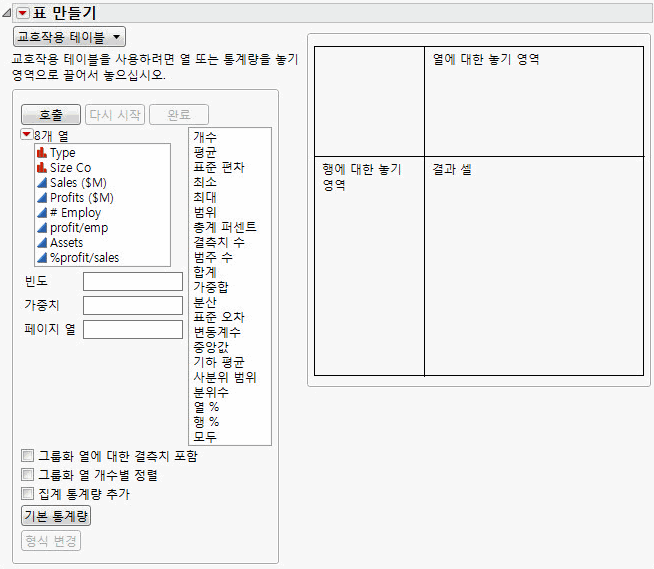
Task: Click the 형식 변경 button
Action: 51,541
